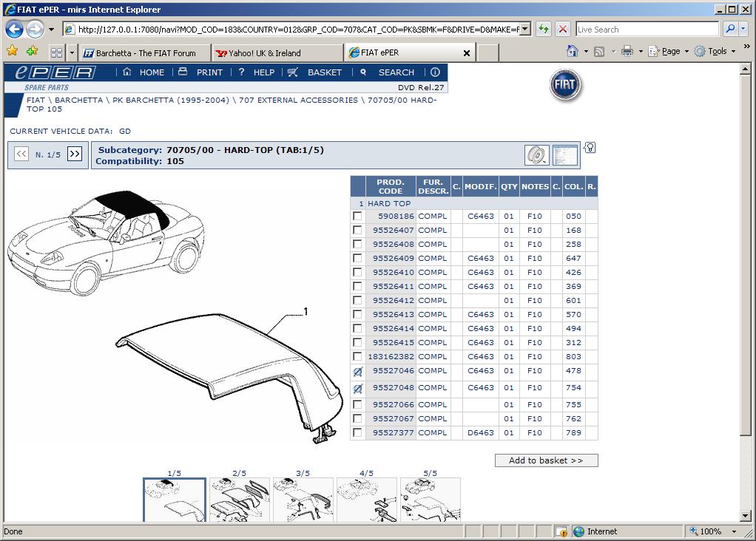756x541 pixels.
Task: Tick the checkbox for part 5908186
Action: tap(357, 217)
